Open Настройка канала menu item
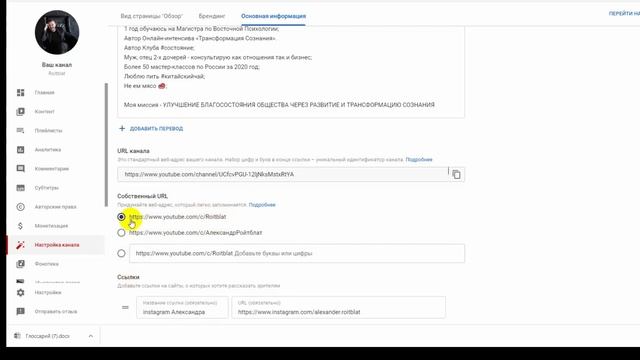The height and width of the screenshot is (360, 640). [x=56, y=245]
